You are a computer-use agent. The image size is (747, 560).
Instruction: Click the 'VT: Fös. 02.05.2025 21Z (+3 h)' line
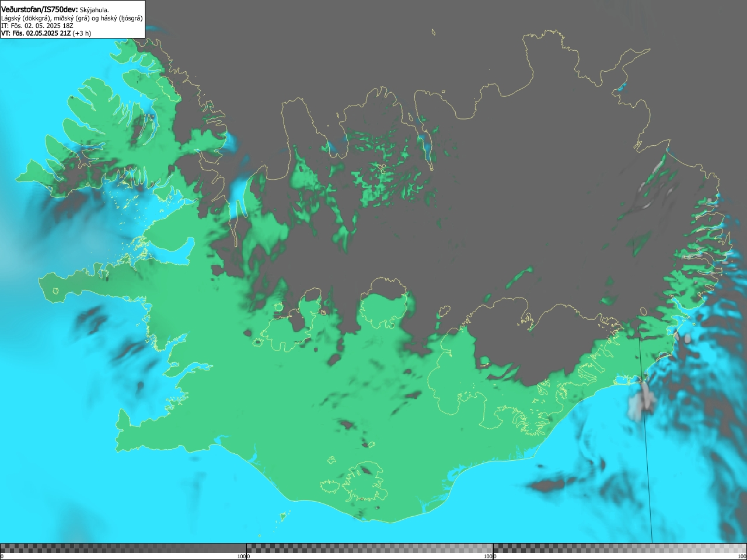pyautogui.click(x=46, y=33)
